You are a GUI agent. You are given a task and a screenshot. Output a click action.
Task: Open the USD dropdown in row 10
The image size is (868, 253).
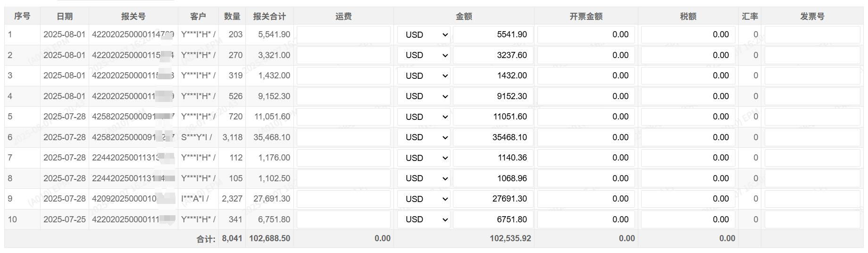pyautogui.click(x=424, y=219)
